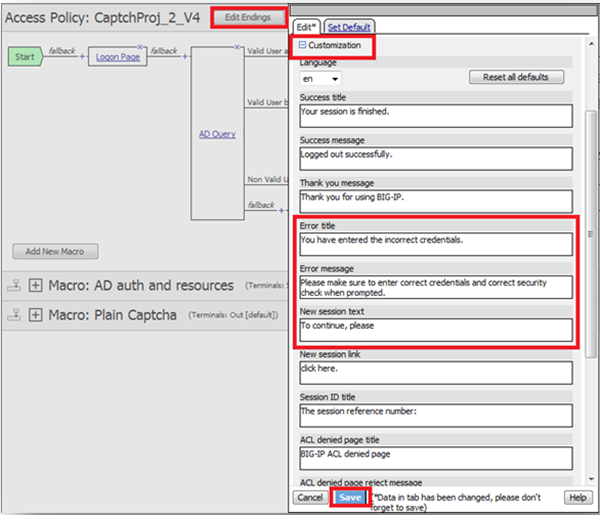
Task: Expand Macro: Plain Captcha
Action: [36, 315]
